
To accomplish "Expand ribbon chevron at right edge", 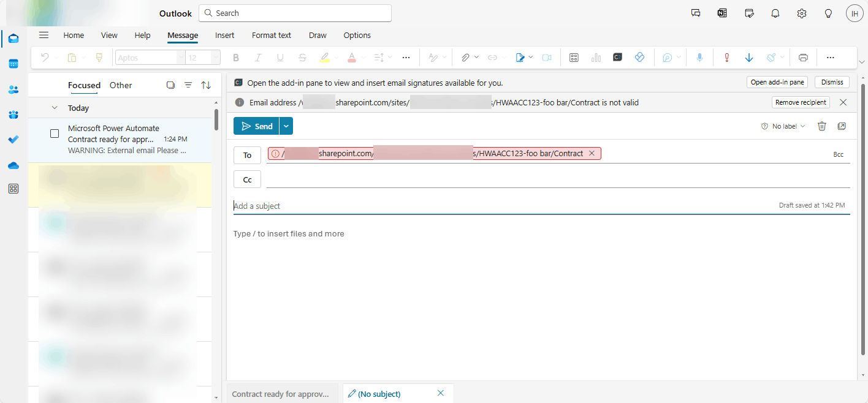I will 862,62.
